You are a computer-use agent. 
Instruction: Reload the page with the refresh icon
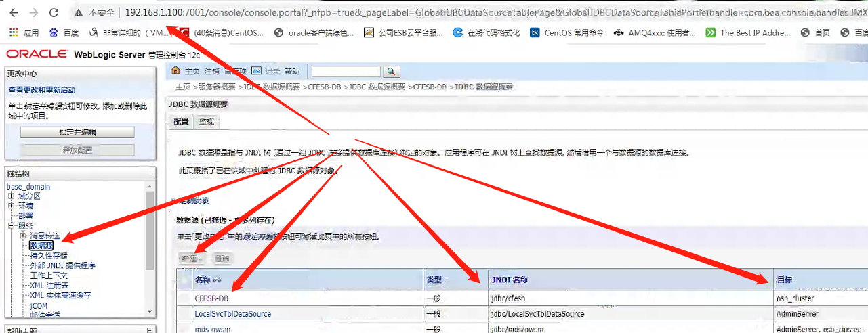coord(54,12)
